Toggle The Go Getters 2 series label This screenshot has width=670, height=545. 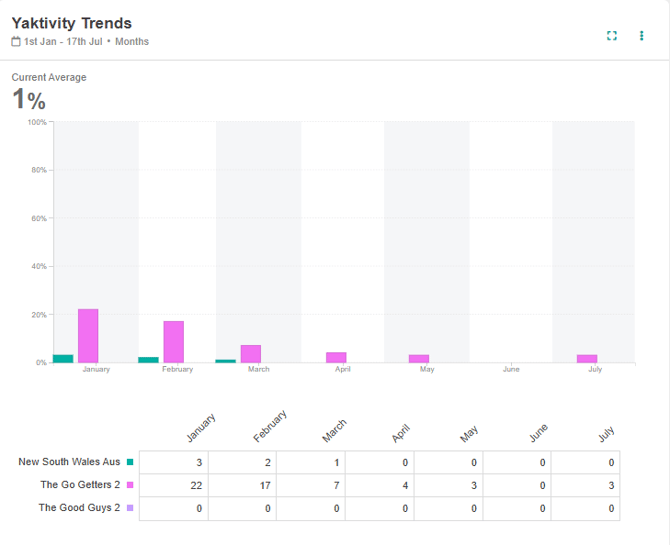80,485
